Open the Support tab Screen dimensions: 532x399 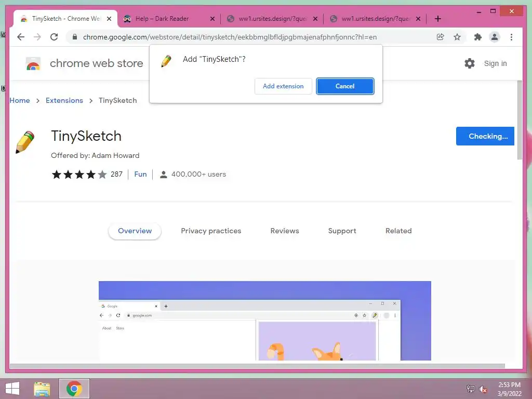[x=342, y=231]
